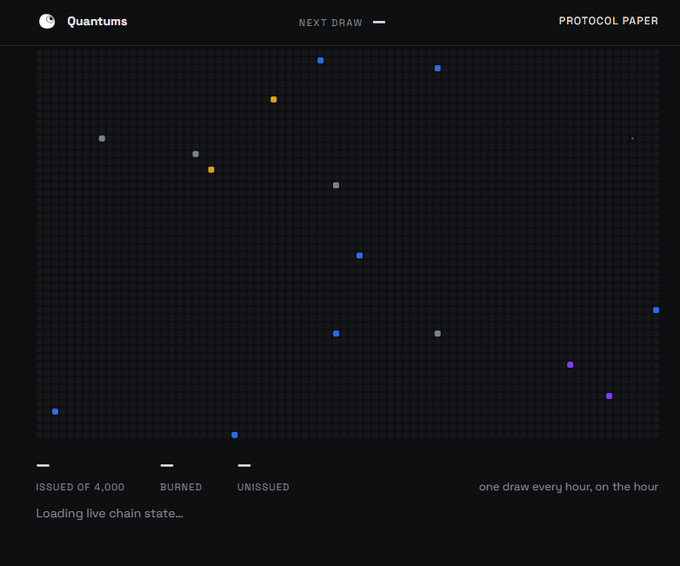Image resolution: width=680 pixels, height=566 pixels.
Task: Select the blue cell left of the lowest gray cell
Action: 336,334
